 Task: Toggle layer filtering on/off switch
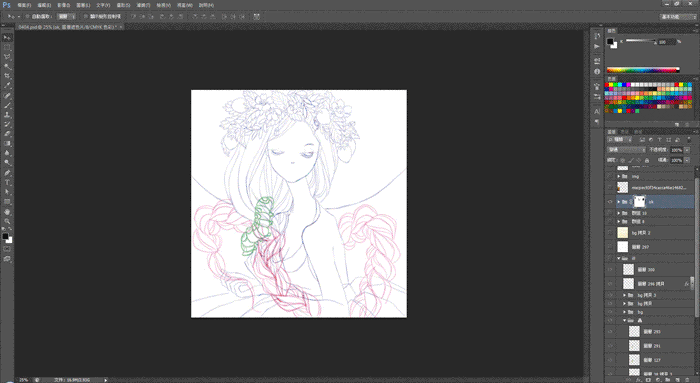pos(689,140)
